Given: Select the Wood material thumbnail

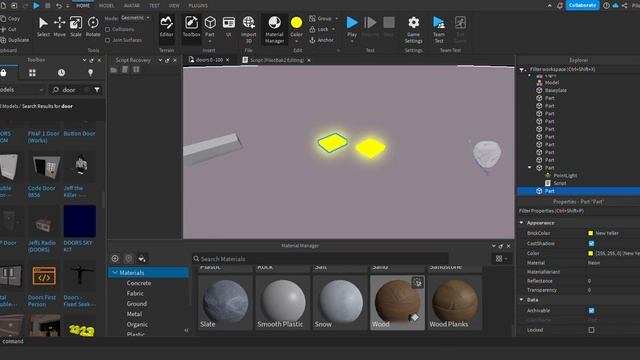Looking at the screenshot, I should 397,302.
